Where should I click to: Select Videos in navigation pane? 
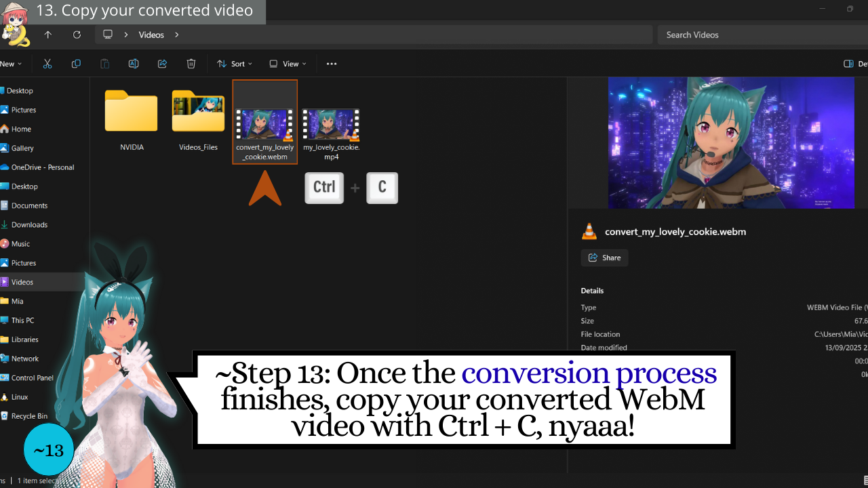coord(22,282)
